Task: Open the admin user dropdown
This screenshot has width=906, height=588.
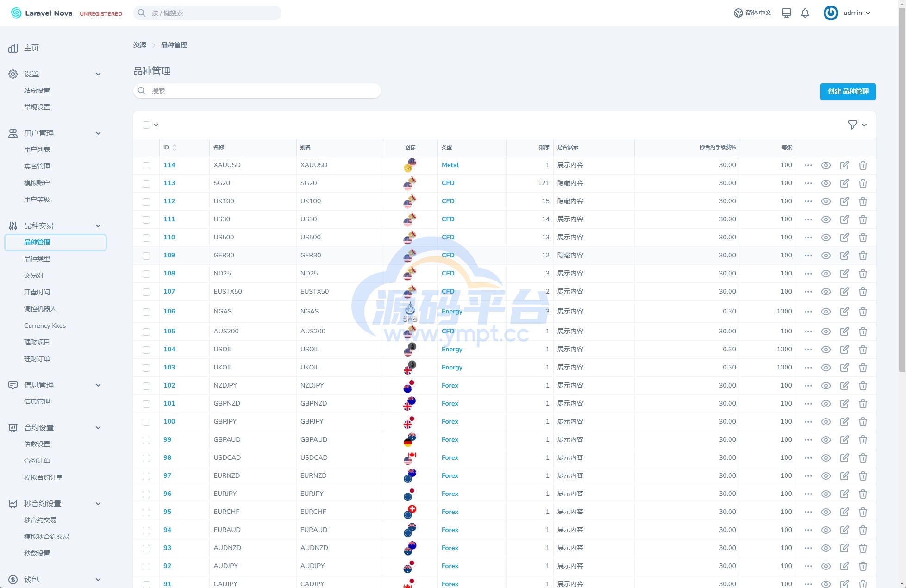Action: 857,13
